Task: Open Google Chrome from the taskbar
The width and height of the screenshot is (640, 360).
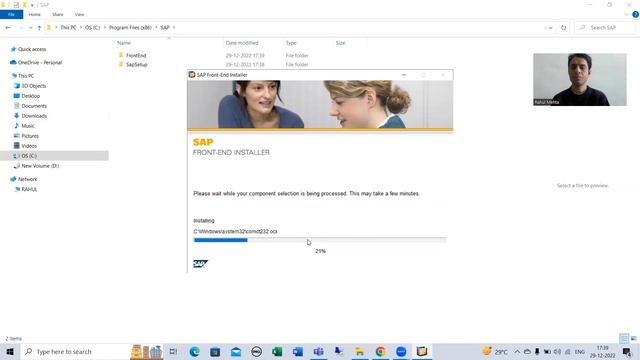Action: pos(380,351)
